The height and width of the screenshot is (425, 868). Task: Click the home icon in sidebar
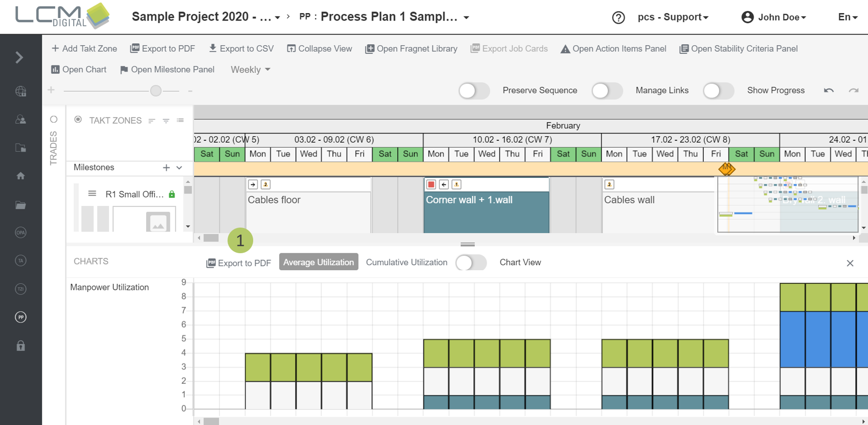21,176
